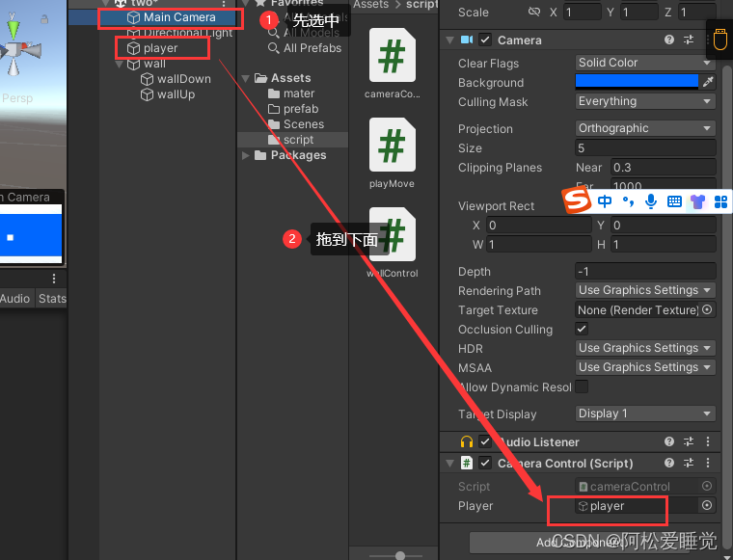Edit Viewport Rect W field

click(x=539, y=244)
